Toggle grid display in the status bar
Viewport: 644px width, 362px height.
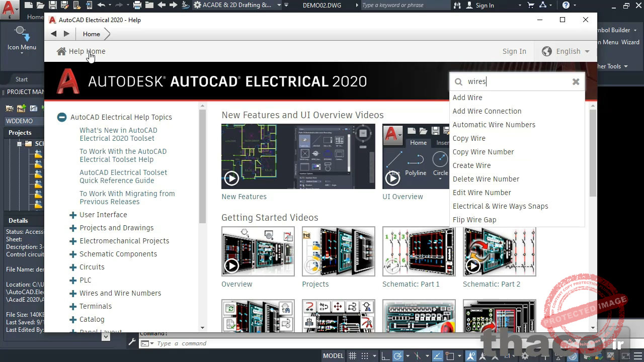click(352, 356)
